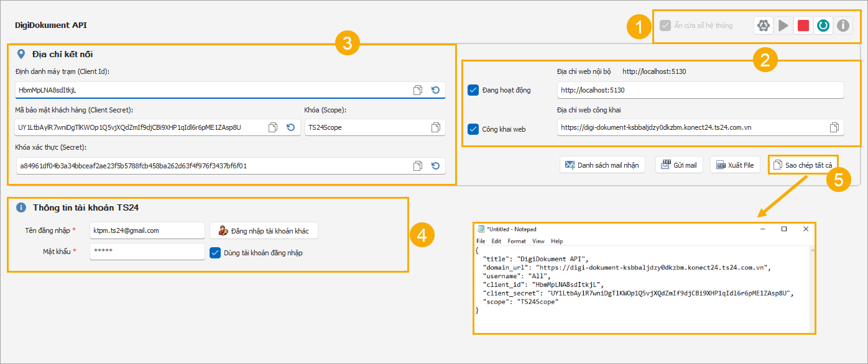The image size is (868, 364).
Task: Close the Notepad window
Action: (805, 229)
